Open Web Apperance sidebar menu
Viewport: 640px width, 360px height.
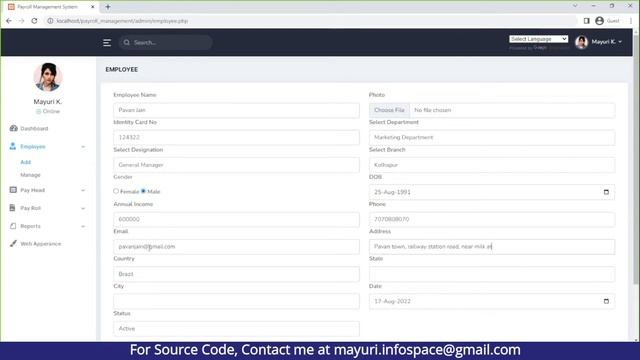tap(40, 244)
